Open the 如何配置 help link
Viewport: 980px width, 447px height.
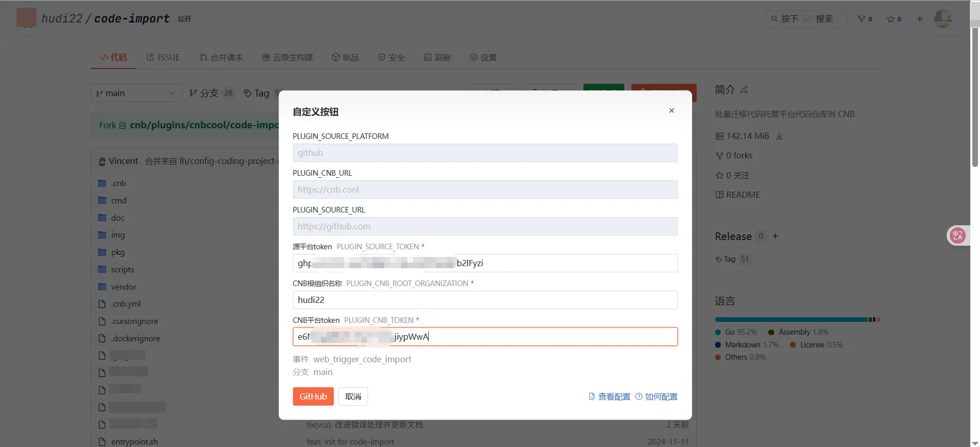coord(656,396)
